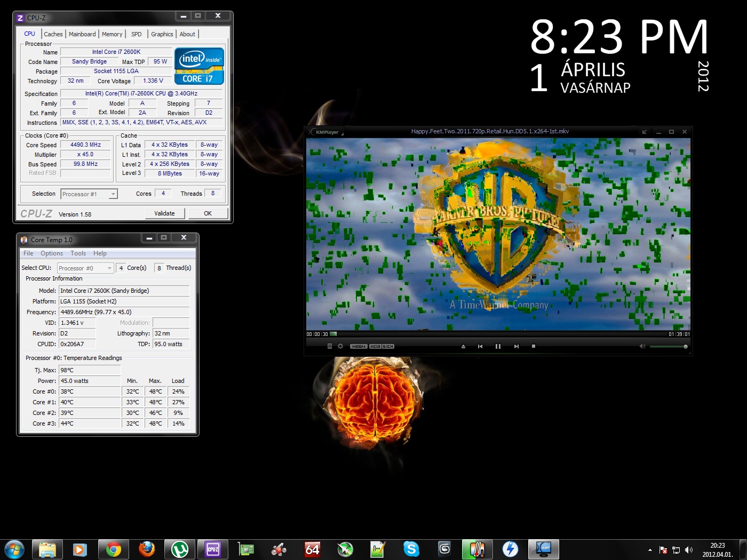This screenshot has width=747, height=560.
Task: Open the Action Center flag tray icon
Action: click(663, 550)
